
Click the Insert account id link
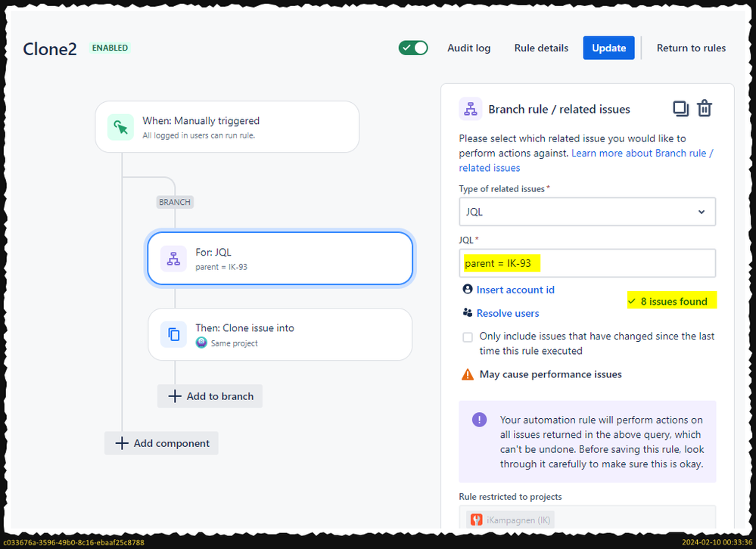tap(515, 290)
